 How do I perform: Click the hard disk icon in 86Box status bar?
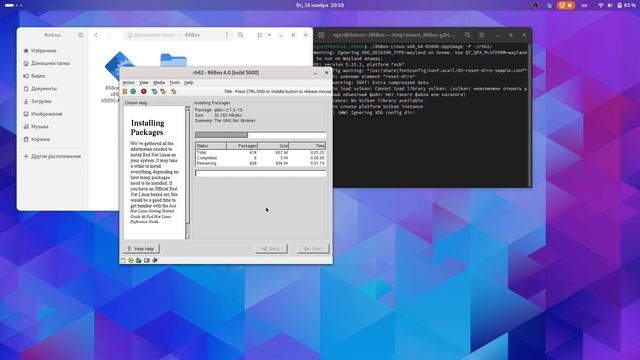[x=139, y=260]
